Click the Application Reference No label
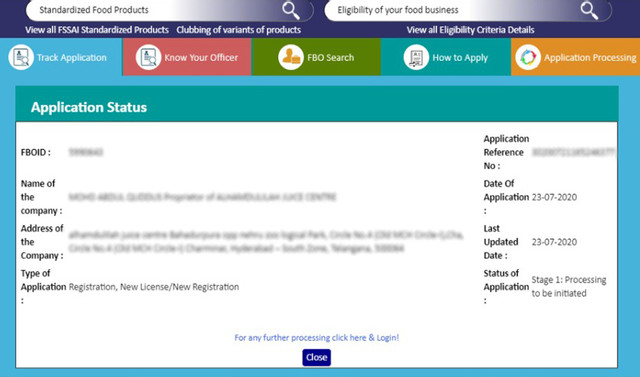This screenshot has width=640, height=377. click(x=506, y=152)
